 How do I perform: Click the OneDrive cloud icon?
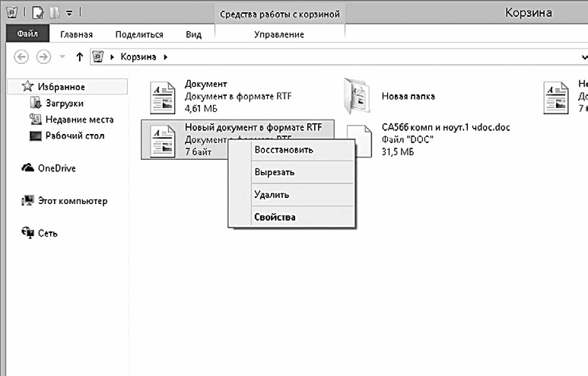click(27, 167)
